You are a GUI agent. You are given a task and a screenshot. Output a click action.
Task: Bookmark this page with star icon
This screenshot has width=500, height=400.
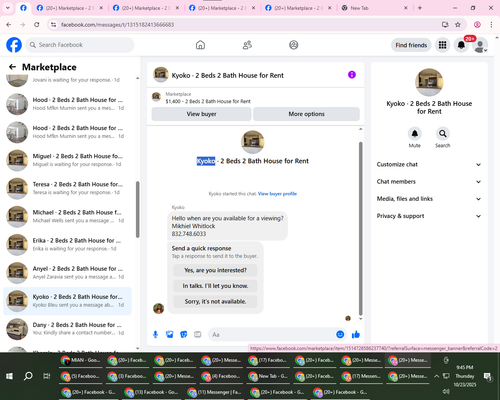(458, 24)
